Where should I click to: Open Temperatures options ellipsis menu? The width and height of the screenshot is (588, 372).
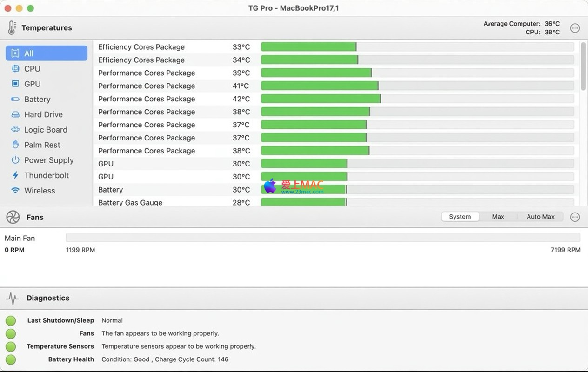coord(575,28)
